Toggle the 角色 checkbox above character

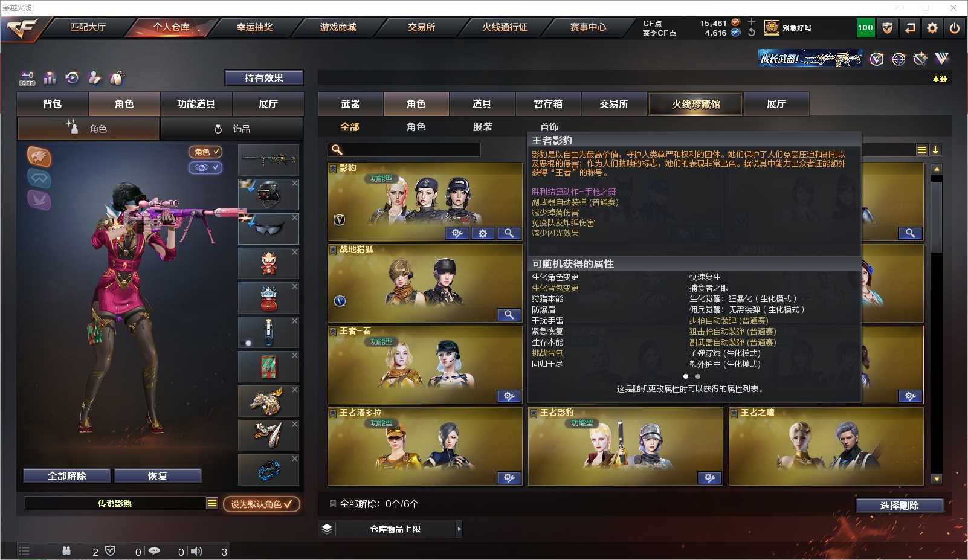coord(205,152)
